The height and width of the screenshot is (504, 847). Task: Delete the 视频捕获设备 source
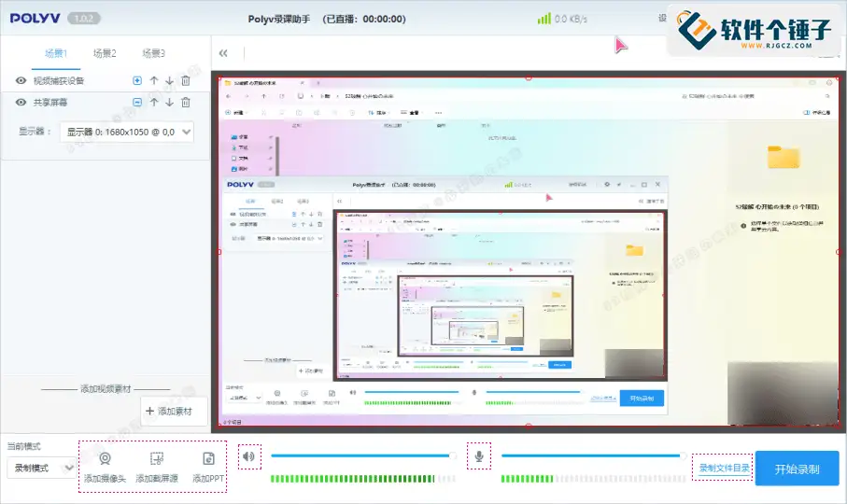point(186,80)
